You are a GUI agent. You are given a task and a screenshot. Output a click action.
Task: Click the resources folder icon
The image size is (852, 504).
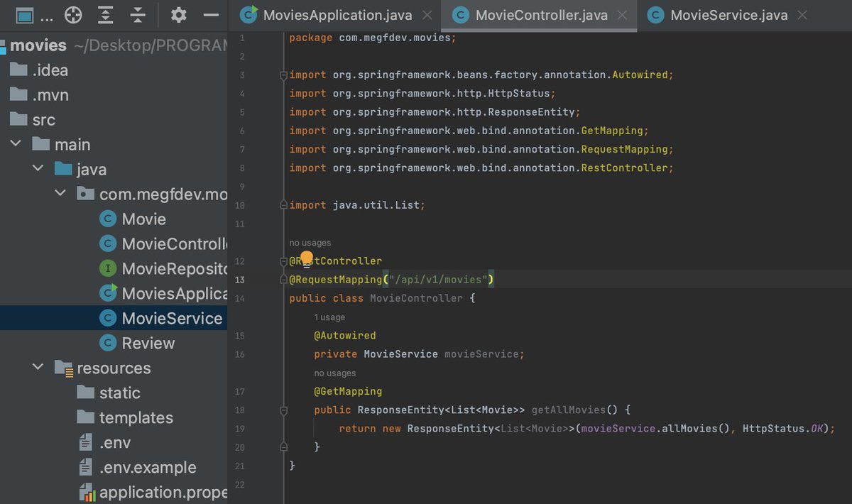click(x=64, y=368)
